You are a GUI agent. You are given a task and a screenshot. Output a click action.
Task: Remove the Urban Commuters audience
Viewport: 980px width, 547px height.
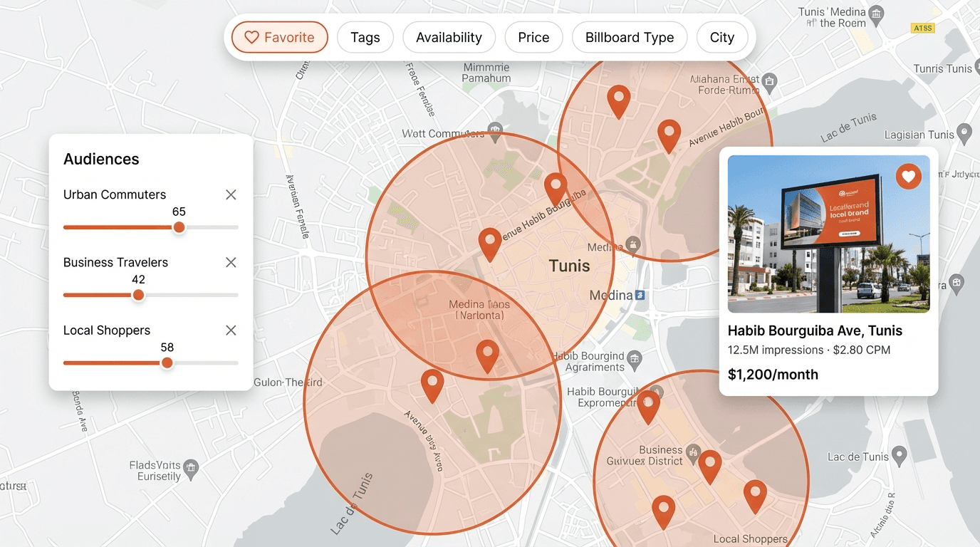coord(231,194)
